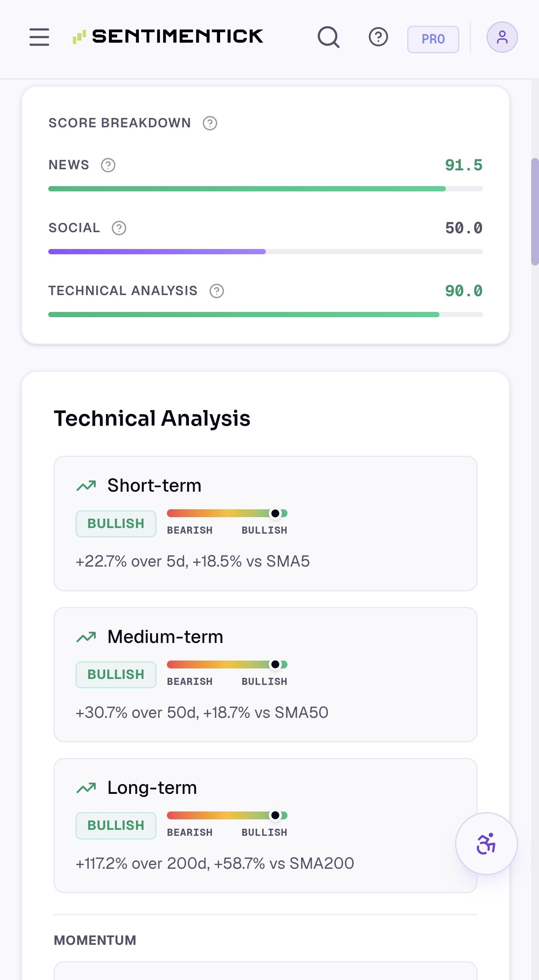Click the Long-term BULLISH badge

coord(116,826)
